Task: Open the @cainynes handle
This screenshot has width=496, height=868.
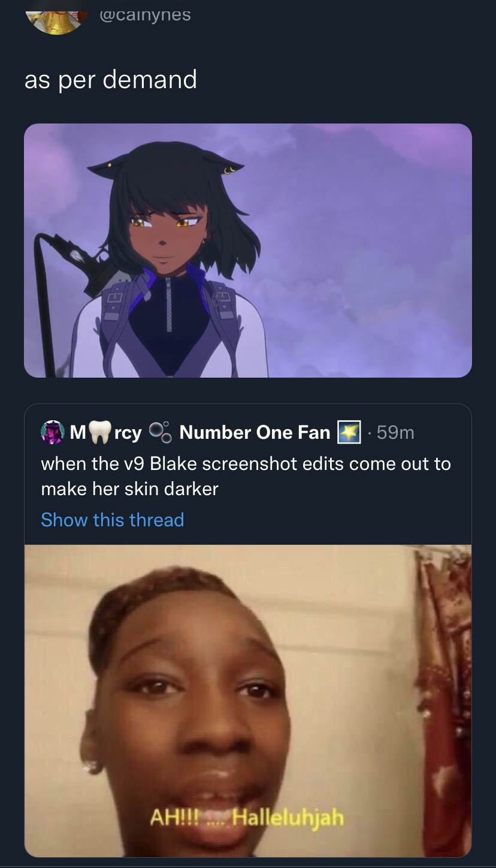Action: coord(145,14)
